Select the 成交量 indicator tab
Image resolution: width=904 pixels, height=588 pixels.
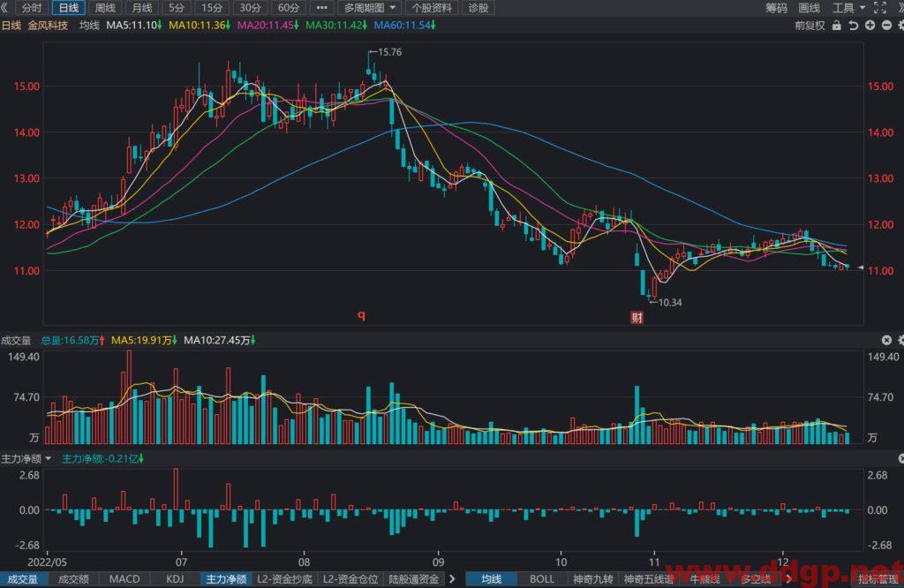[22, 579]
